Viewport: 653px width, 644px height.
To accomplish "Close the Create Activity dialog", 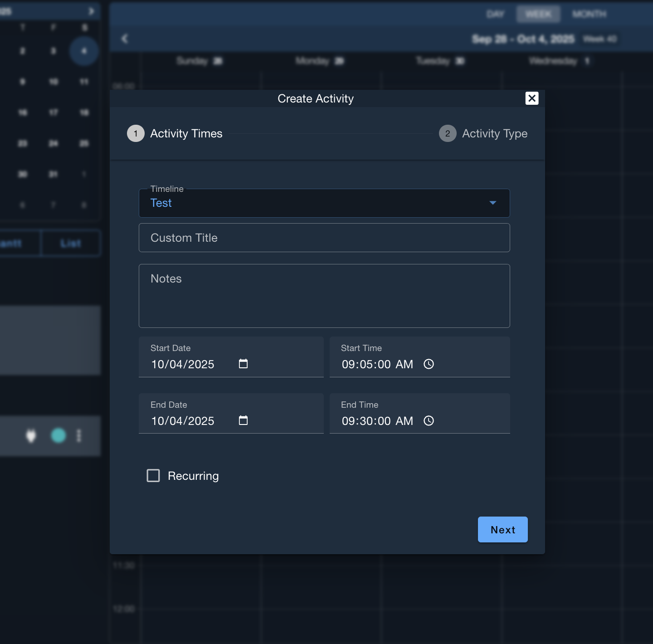I will click(x=531, y=98).
